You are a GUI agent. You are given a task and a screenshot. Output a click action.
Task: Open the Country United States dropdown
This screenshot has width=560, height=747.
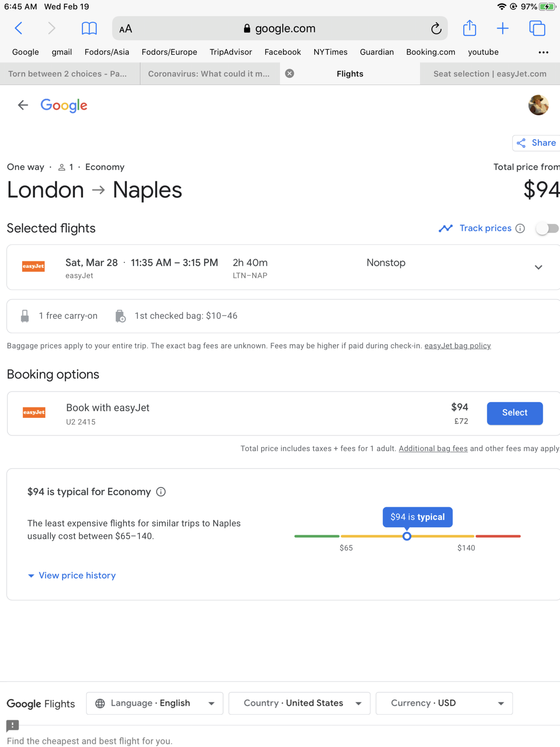299,703
